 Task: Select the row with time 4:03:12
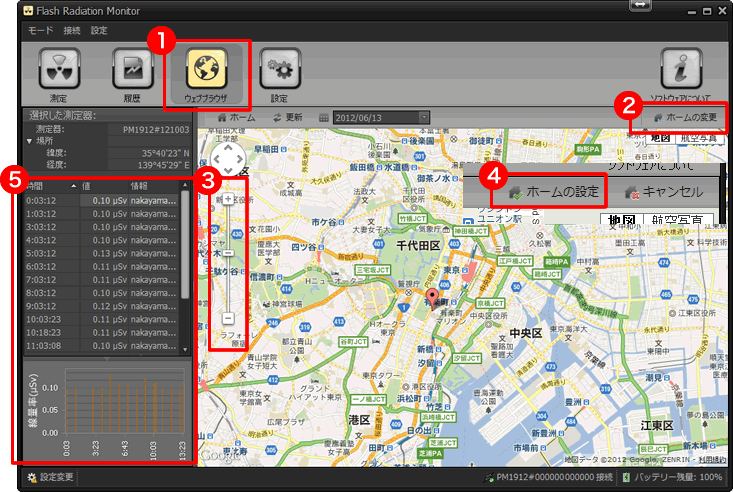pos(102,240)
